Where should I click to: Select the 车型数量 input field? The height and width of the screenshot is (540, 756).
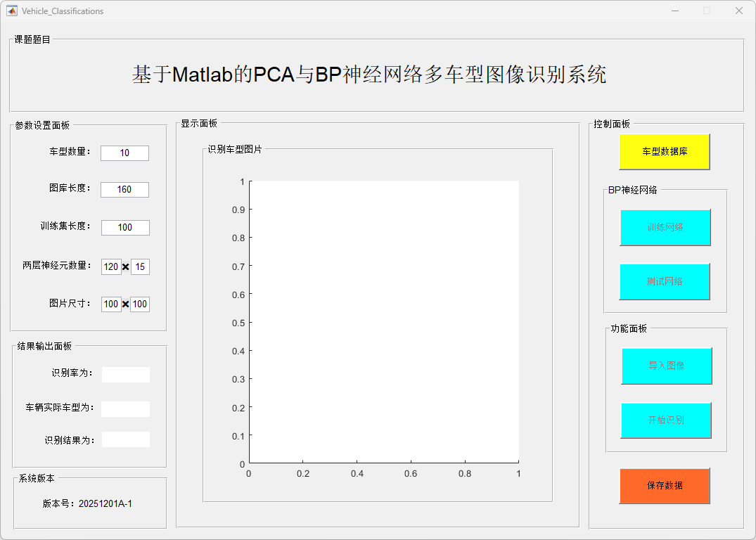click(x=124, y=153)
